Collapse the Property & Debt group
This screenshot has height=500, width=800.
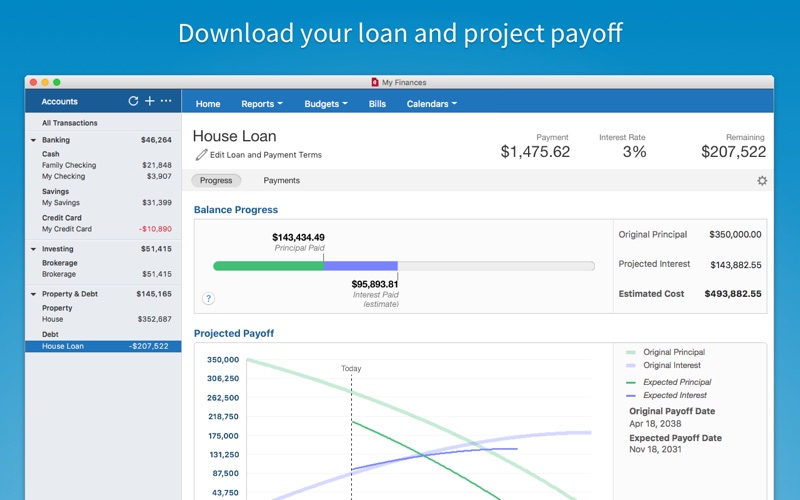click(33, 294)
